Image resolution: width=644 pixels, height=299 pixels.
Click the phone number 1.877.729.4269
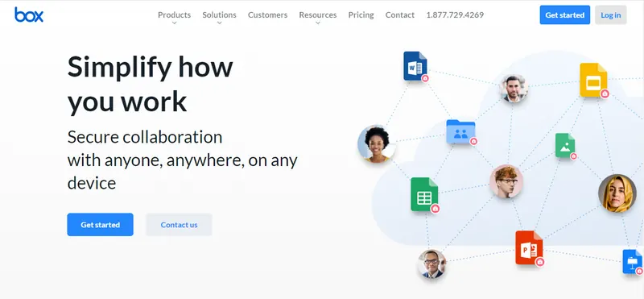click(x=455, y=15)
